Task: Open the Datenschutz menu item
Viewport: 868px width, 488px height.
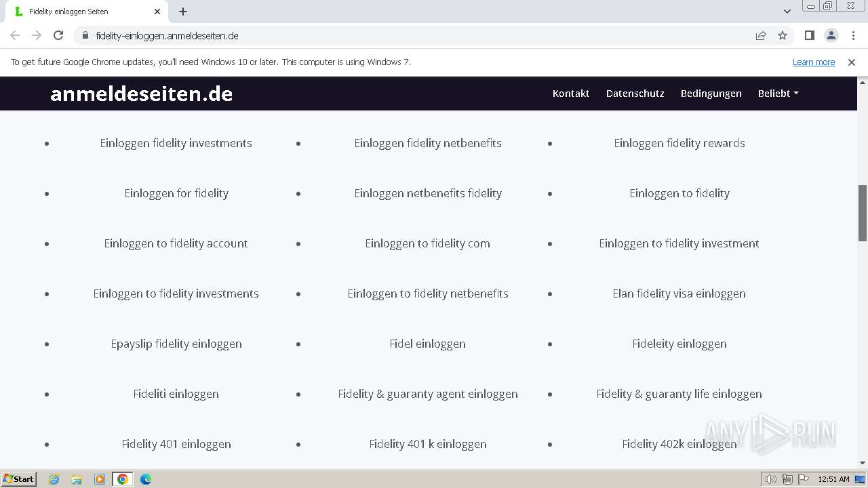Action: coord(635,94)
